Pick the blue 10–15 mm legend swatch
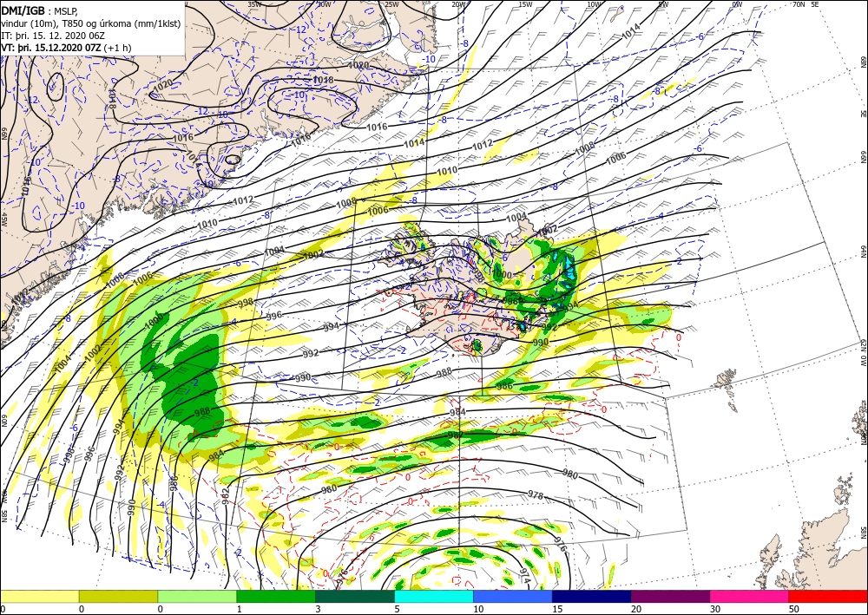This screenshot has width=868, height=615. (x=513, y=596)
